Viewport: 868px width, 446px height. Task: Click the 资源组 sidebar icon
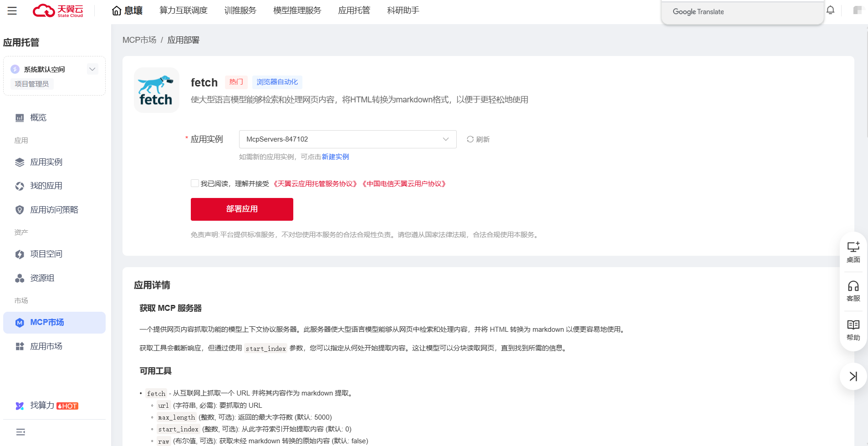click(20, 278)
